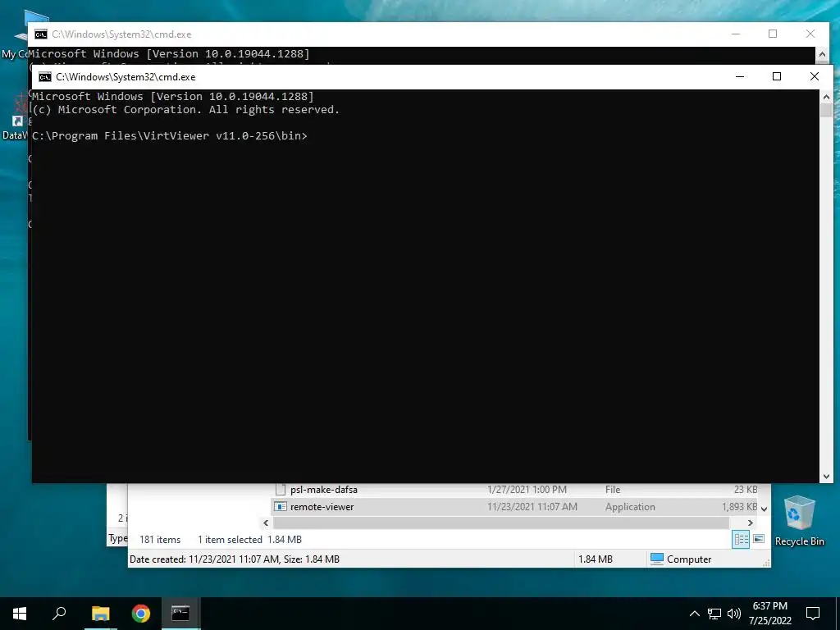Click front cmd.exe title bar icon
The image size is (840, 630).
(45, 77)
